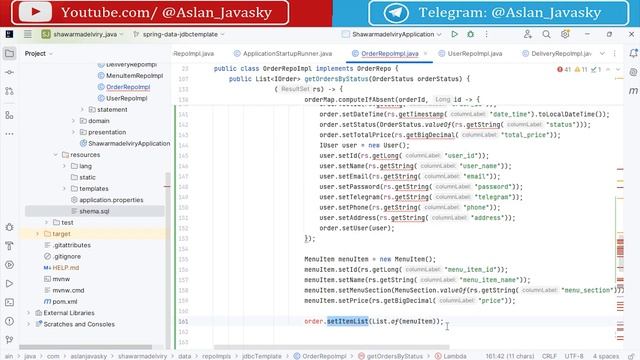
Task: Open the spring-data-jdbctemplate branch dropdown
Action: point(179,34)
